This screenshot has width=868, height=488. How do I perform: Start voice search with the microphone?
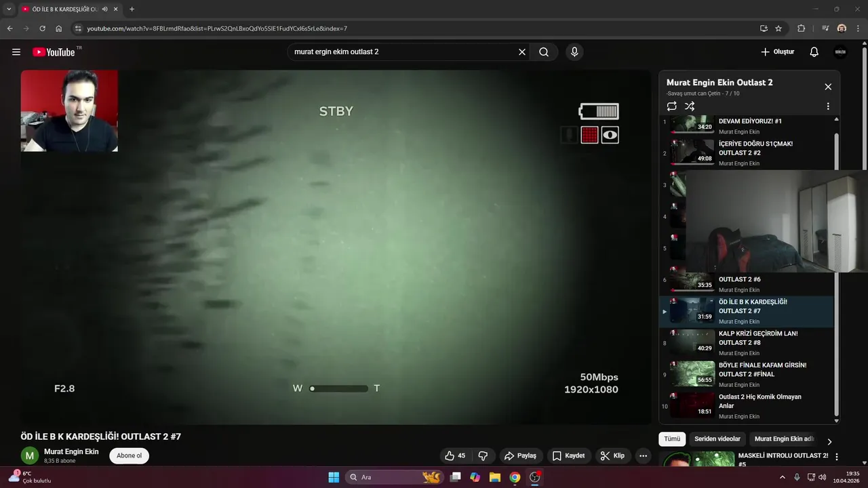coord(574,52)
